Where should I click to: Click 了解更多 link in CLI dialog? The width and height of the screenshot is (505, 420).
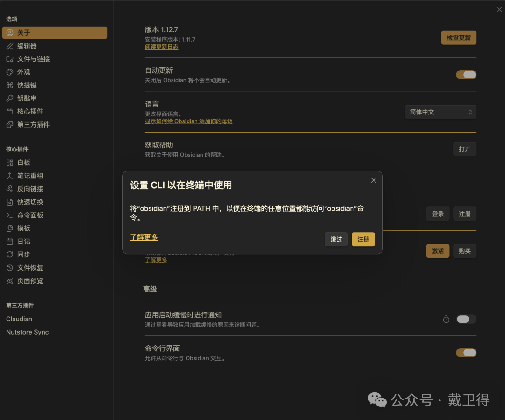point(144,237)
